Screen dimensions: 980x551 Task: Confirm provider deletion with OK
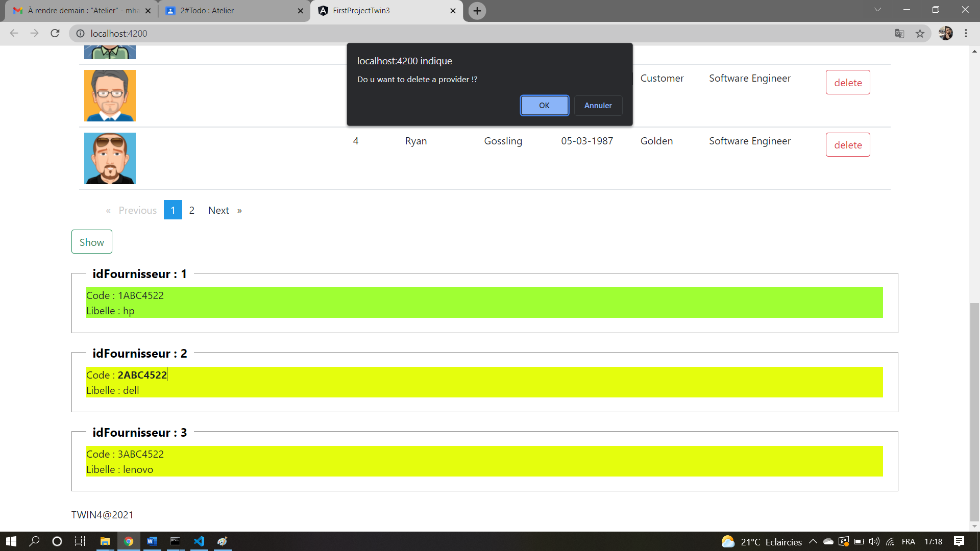(544, 105)
